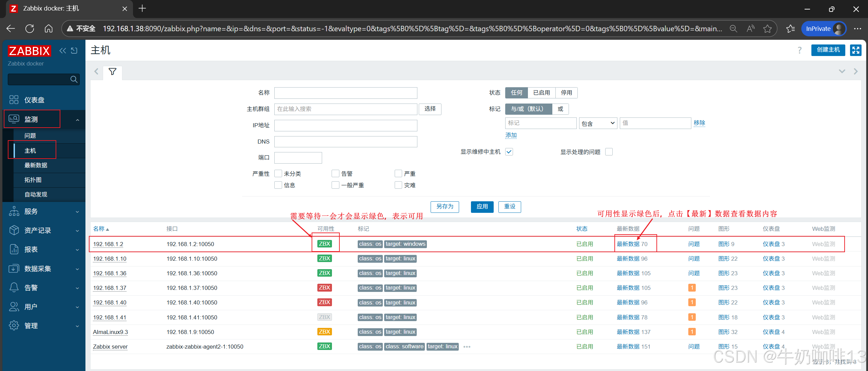This screenshot has width=868, height=371.
Task: Click the 应用 apply button
Action: point(482,206)
